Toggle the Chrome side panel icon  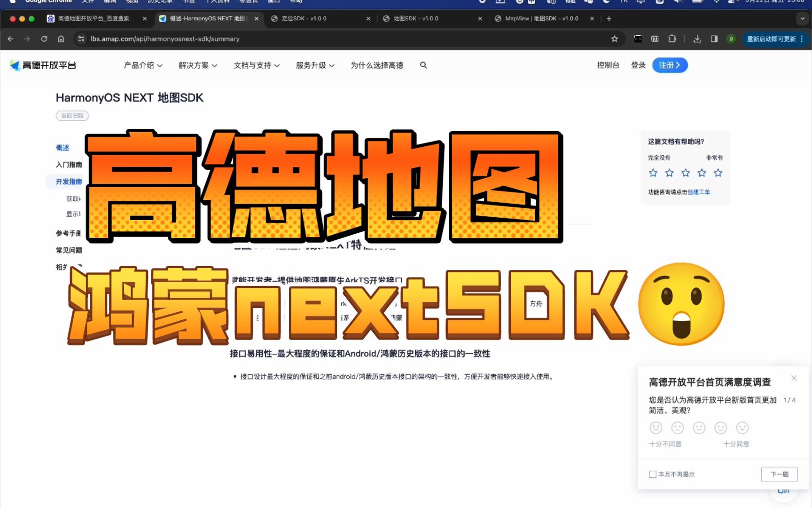point(714,39)
